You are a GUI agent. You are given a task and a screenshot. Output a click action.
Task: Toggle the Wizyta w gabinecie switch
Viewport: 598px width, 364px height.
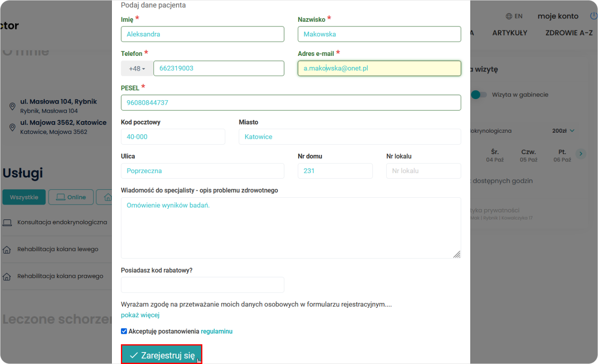pos(478,95)
